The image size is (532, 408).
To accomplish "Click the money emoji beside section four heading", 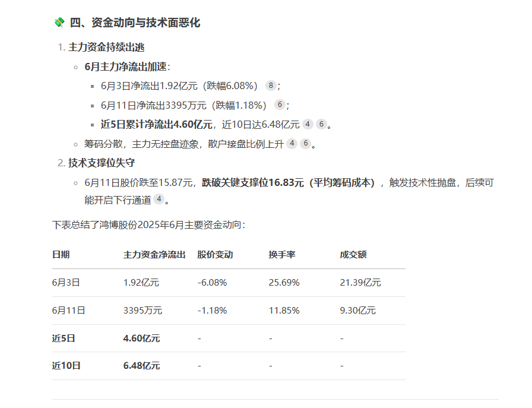I will pos(59,23).
